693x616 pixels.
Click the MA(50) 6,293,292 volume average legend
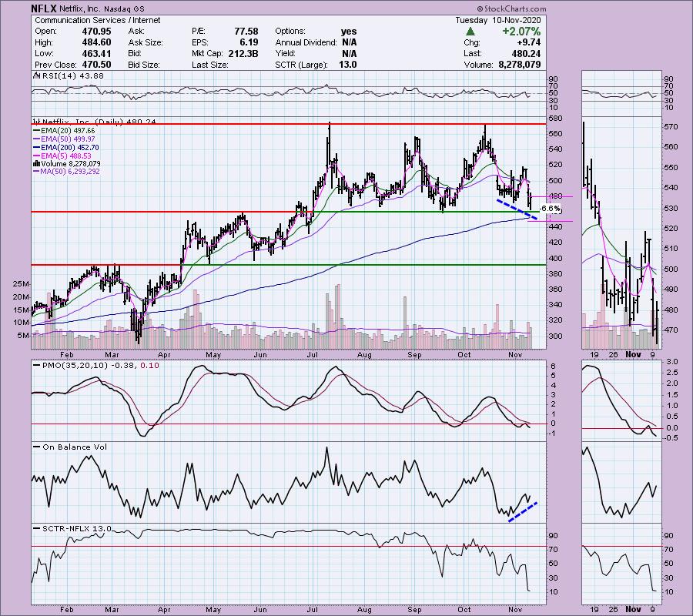pos(70,172)
